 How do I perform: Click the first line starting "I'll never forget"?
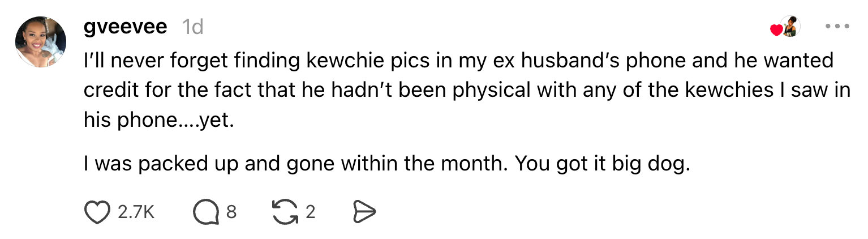click(x=458, y=60)
